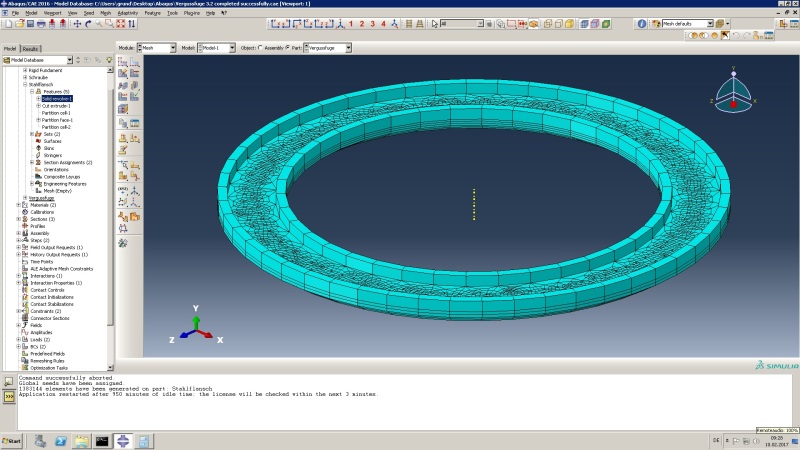
Task: Expand the Loads (2) node
Action: pyautogui.click(x=18, y=340)
